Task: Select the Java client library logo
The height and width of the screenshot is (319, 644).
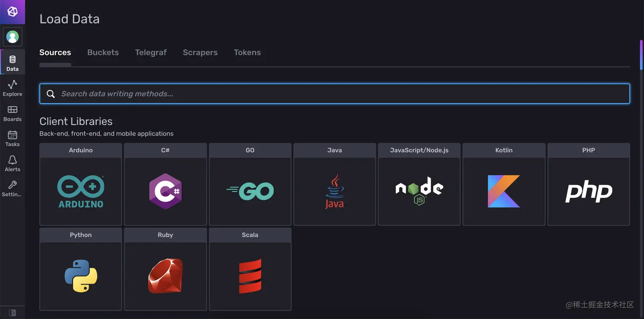Action: click(334, 191)
